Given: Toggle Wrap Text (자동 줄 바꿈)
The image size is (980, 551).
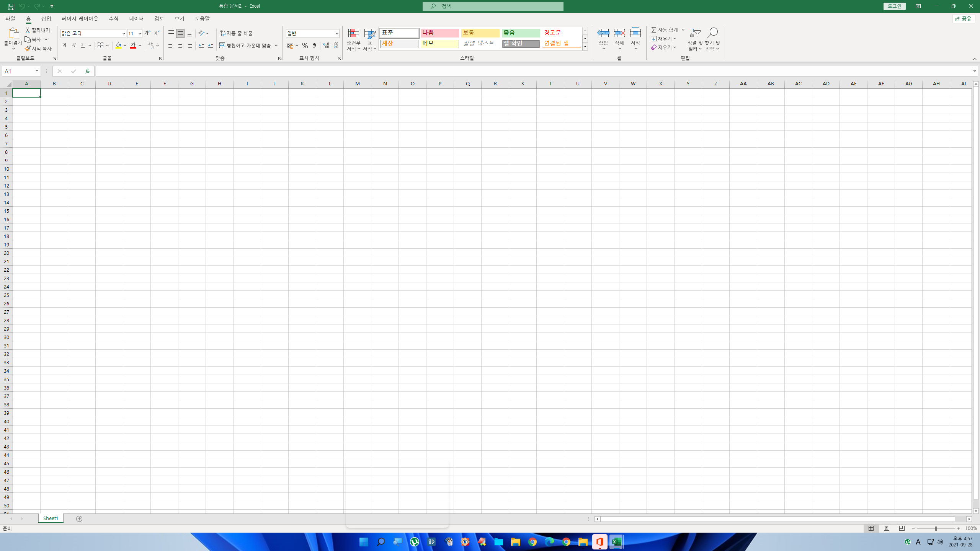Looking at the screenshot, I should pyautogui.click(x=236, y=33).
